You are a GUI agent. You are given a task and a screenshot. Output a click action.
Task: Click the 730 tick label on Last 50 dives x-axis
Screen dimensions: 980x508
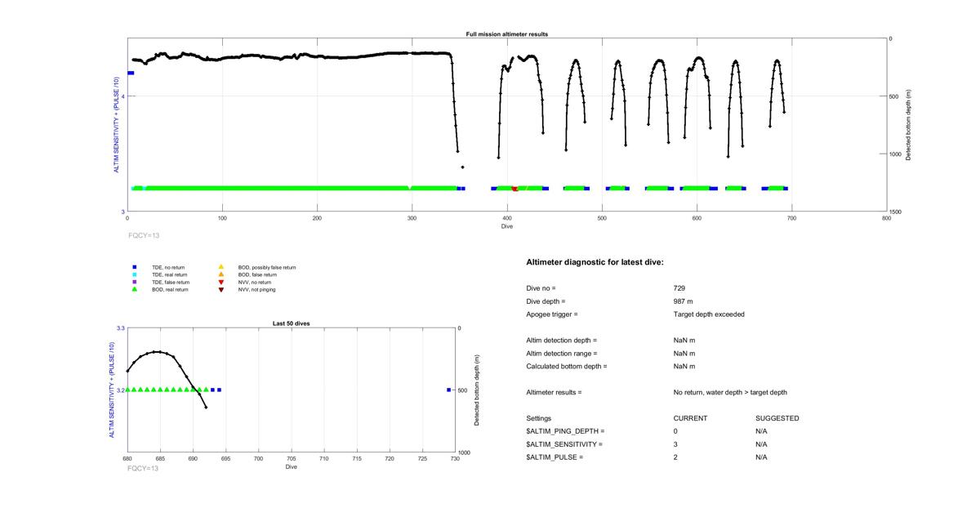[455, 460]
